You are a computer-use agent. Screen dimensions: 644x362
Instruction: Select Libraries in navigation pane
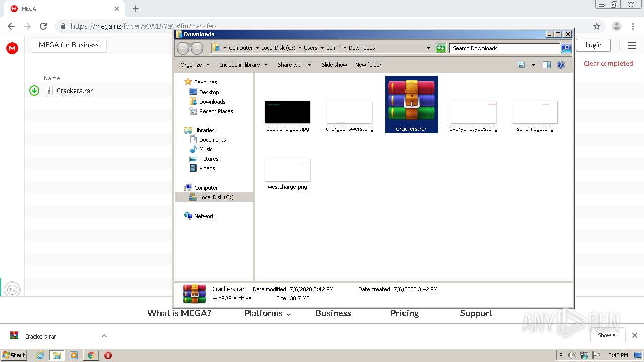click(x=204, y=130)
